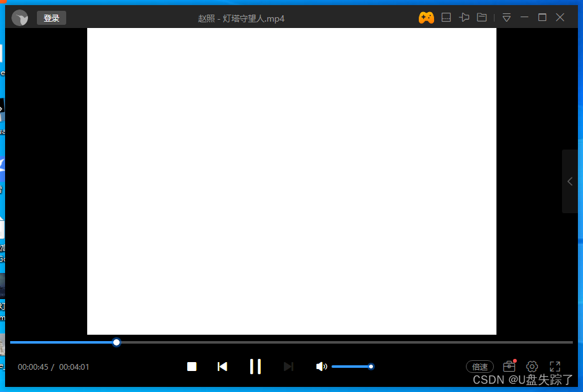Mute the audio via speaker icon
Viewport: 583px width, 392px height.
tap(321, 367)
